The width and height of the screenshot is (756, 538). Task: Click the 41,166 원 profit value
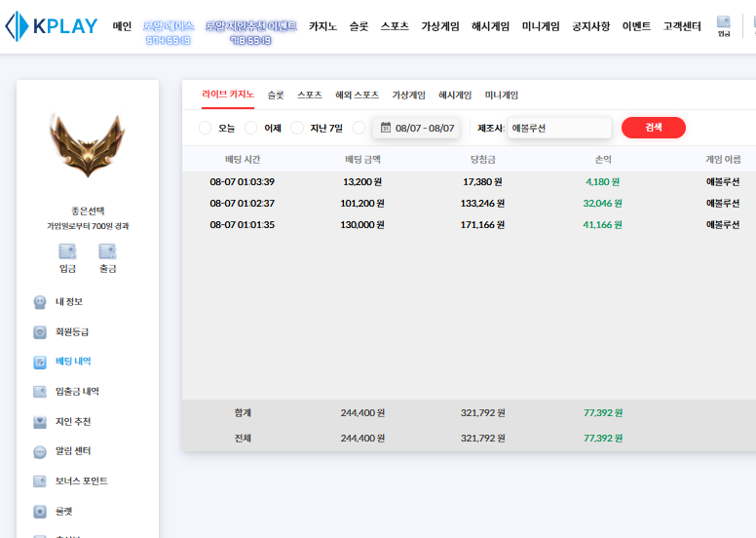pos(603,225)
